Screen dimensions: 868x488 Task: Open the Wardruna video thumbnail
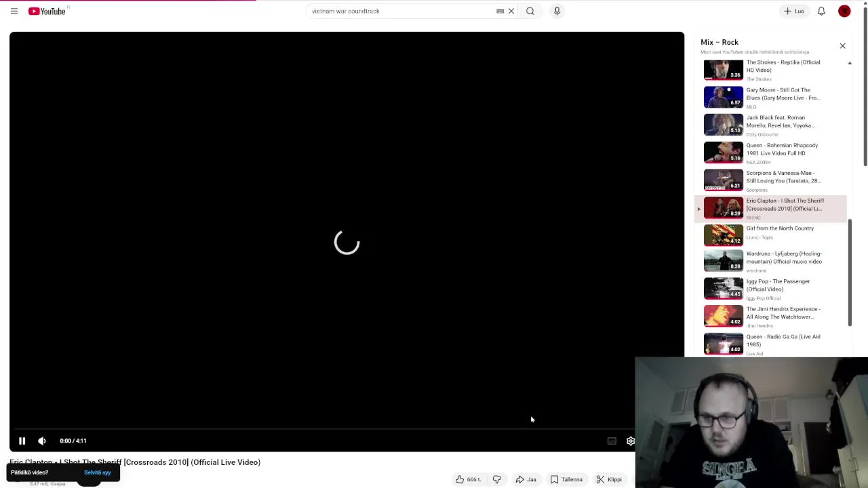coord(723,261)
